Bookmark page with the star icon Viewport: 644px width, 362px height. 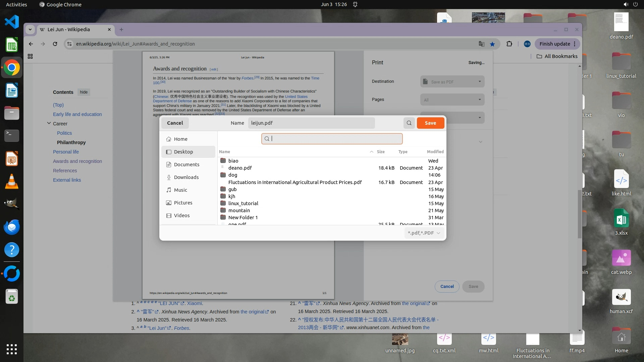[x=492, y=44]
